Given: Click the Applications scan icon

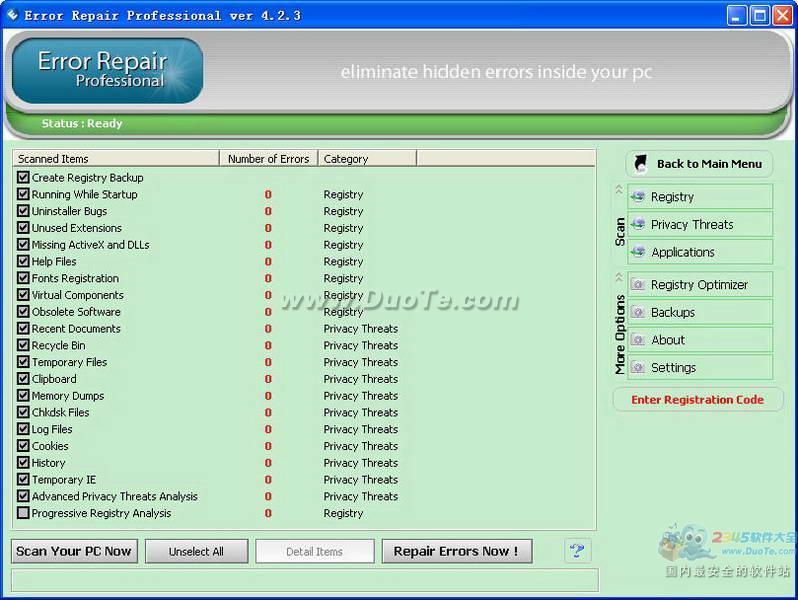Looking at the screenshot, I should click(638, 251).
